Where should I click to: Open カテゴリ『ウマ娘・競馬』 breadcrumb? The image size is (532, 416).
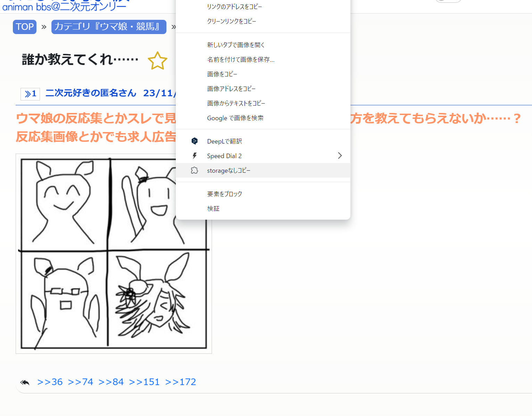[x=109, y=27]
